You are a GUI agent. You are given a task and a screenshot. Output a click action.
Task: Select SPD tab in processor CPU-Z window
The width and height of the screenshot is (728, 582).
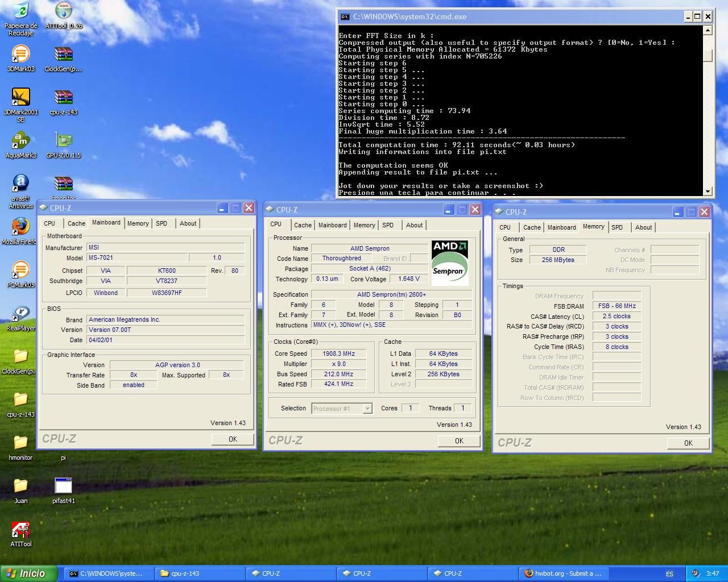coord(388,225)
